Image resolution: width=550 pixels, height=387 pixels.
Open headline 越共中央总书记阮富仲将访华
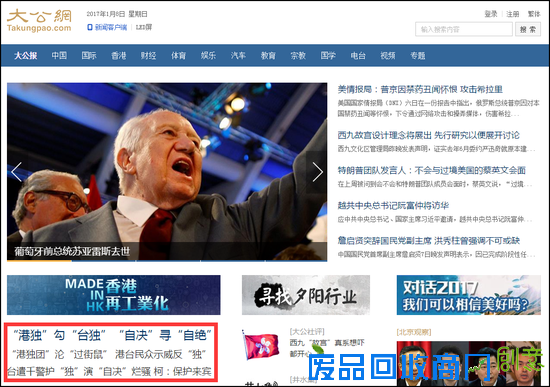point(393,205)
